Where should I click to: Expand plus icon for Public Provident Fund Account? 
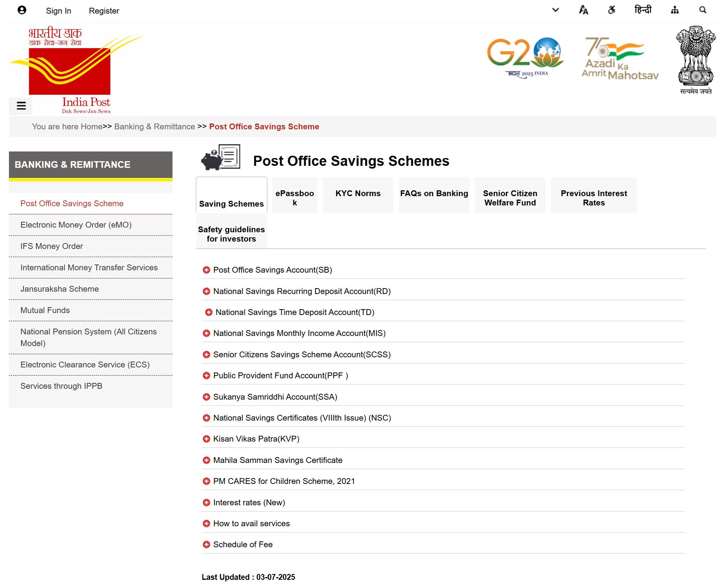[206, 376]
